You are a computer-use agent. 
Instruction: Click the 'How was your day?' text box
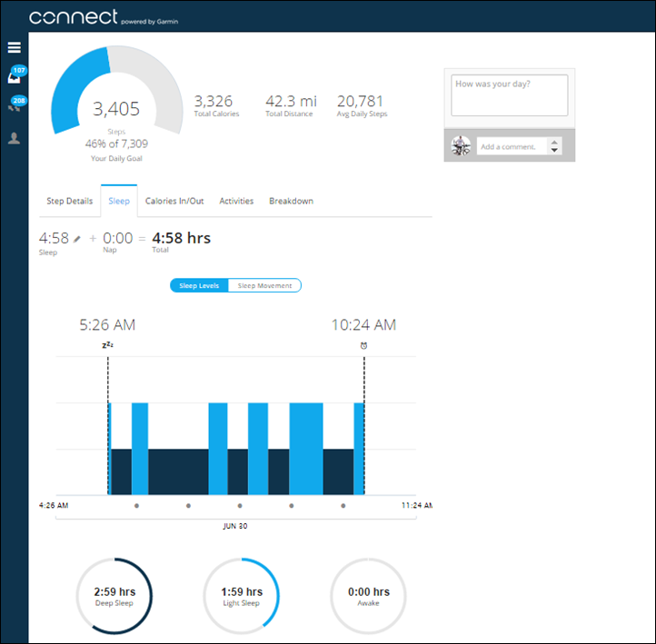[510, 95]
